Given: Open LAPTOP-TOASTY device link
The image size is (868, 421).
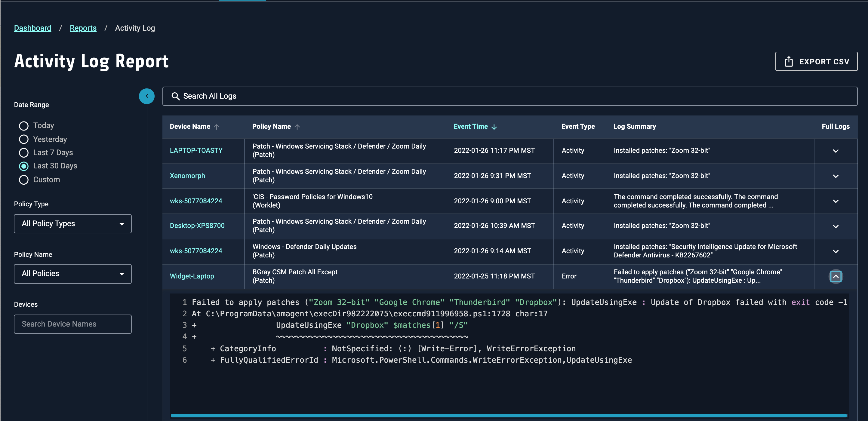Looking at the screenshot, I should pyautogui.click(x=196, y=151).
